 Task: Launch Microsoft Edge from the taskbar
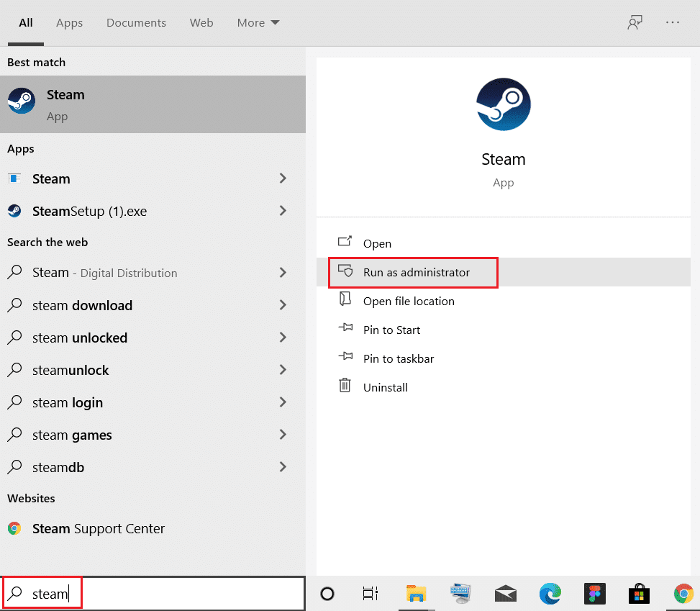(x=550, y=594)
